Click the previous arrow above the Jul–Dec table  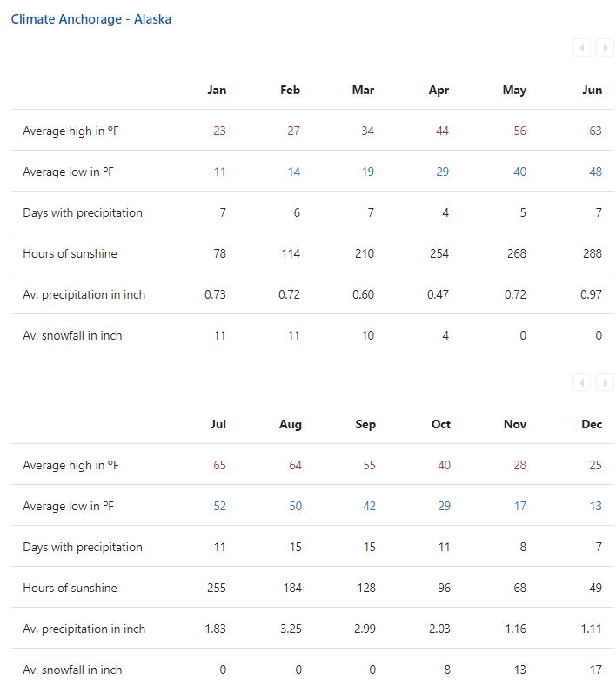[581, 382]
